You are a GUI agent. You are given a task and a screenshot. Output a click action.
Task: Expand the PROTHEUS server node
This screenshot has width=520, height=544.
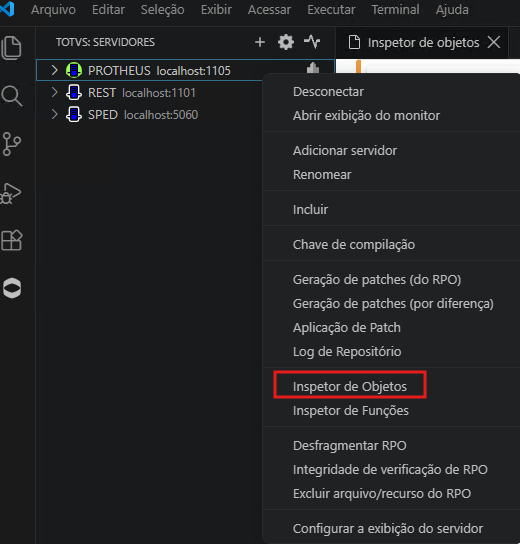(x=54, y=70)
